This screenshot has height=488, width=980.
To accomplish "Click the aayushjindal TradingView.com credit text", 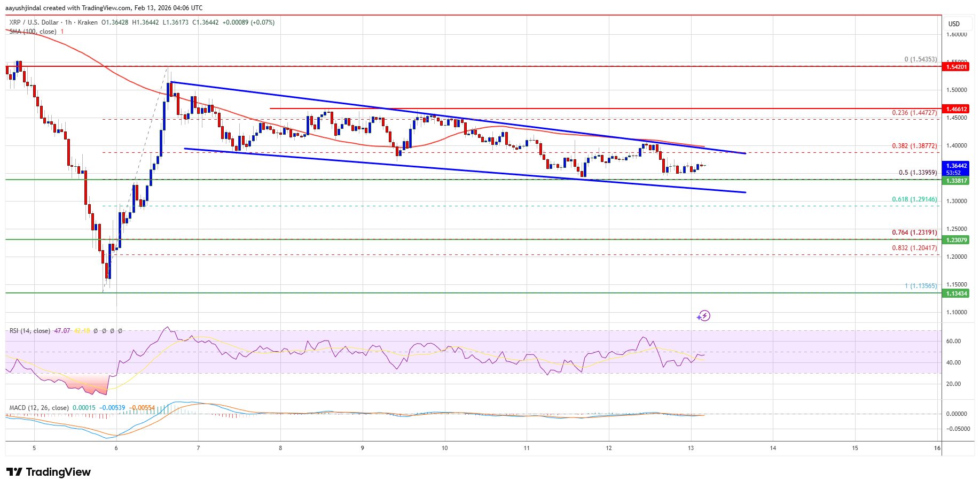I will [104, 7].
